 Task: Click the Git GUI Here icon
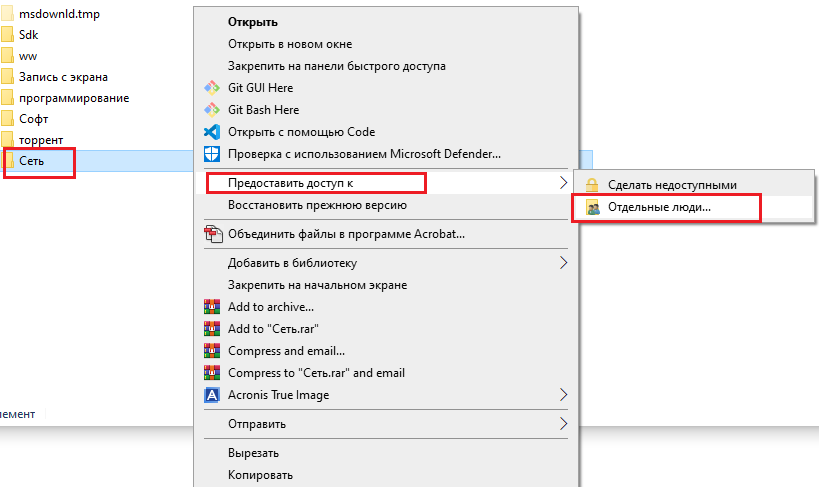[212, 88]
